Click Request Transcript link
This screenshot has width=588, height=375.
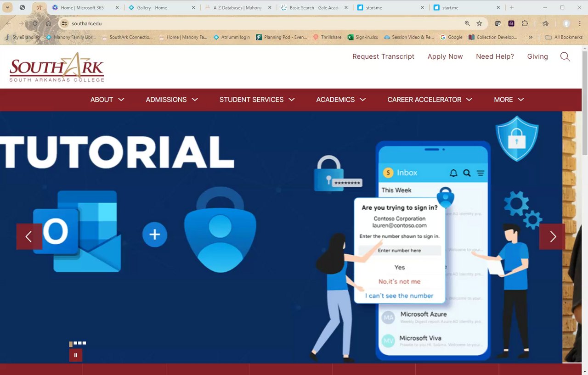pyautogui.click(x=383, y=56)
